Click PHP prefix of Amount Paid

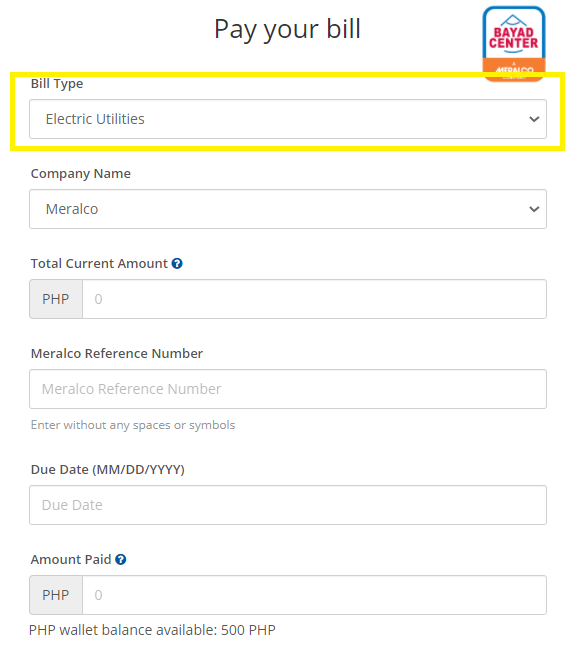click(56, 595)
